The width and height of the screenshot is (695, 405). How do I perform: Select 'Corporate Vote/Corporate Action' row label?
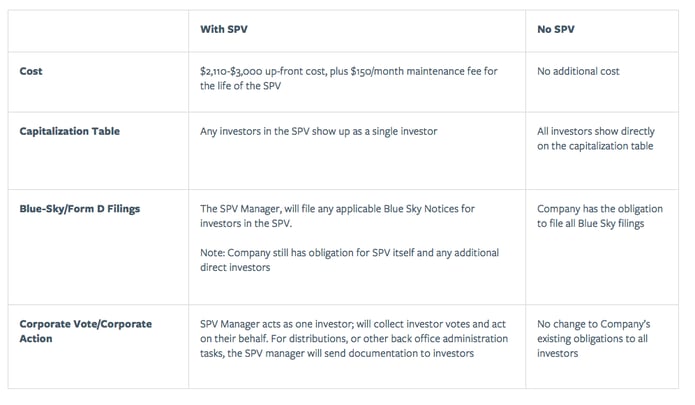[x=86, y=331]
